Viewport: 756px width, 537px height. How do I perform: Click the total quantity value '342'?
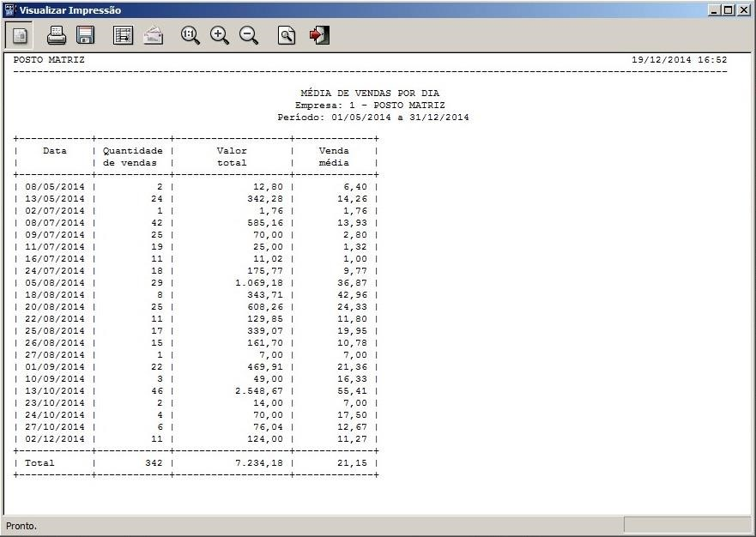pyautogui.click(x=154, y=462)
